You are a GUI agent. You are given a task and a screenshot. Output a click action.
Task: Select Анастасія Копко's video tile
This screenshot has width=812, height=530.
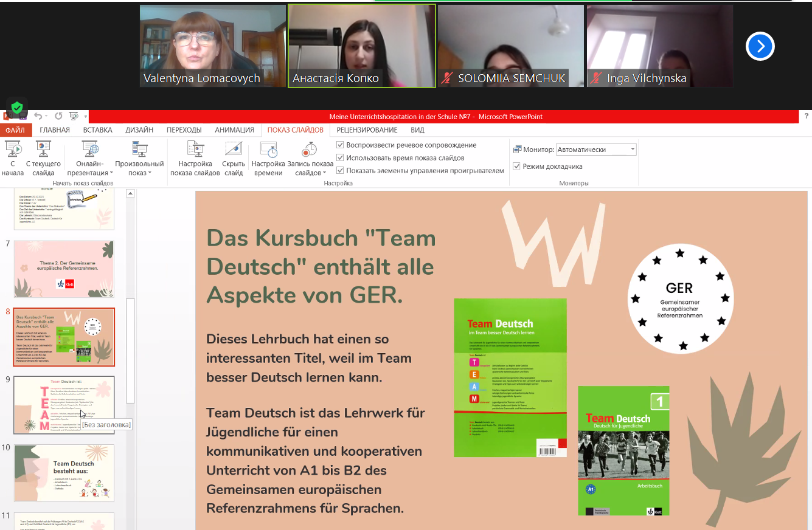(362, 46)
